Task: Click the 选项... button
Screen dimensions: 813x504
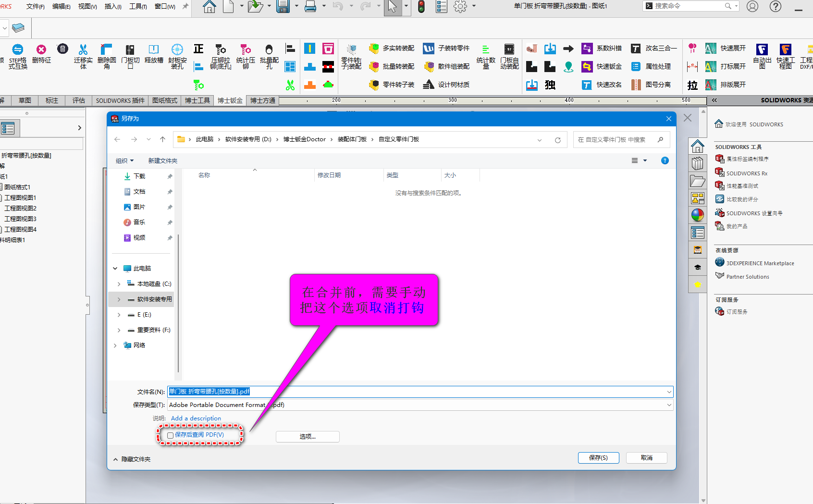Action: 308,437
